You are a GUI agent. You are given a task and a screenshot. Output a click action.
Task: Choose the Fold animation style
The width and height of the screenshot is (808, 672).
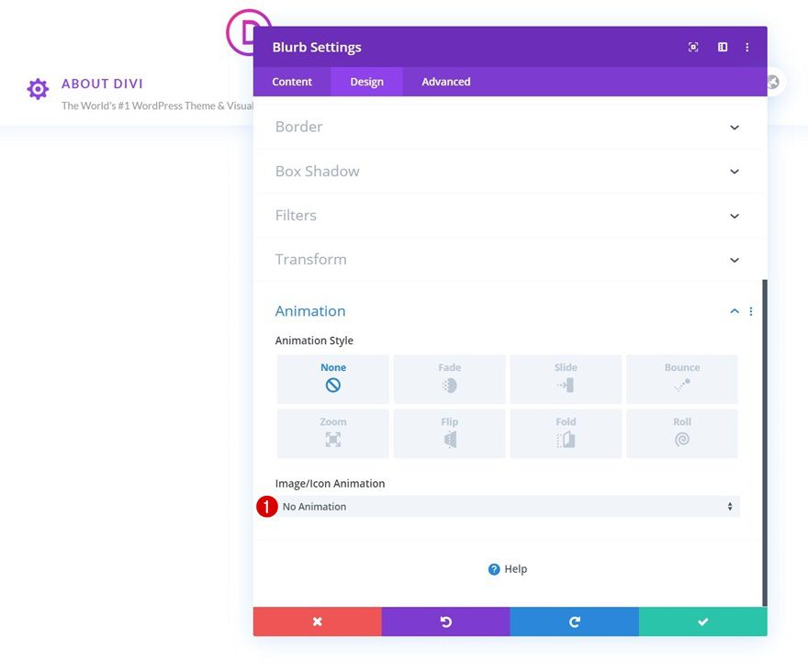point(566,434)
